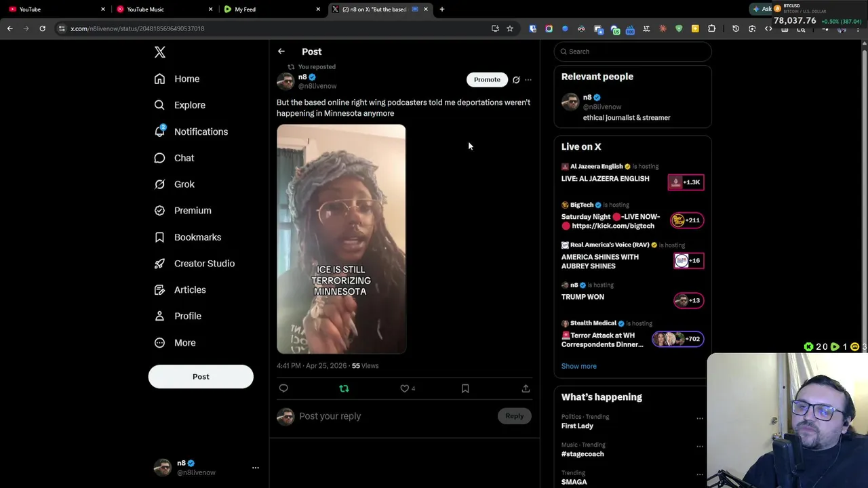Toggle the bookmark icon on the post
The width and height of the screenshot is (868, 488).
465,388
